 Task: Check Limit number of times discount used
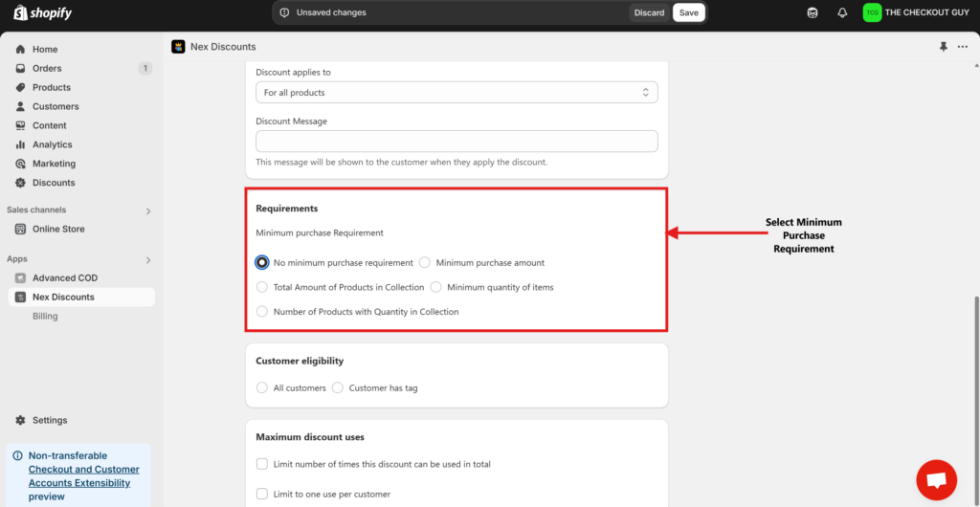262,464
